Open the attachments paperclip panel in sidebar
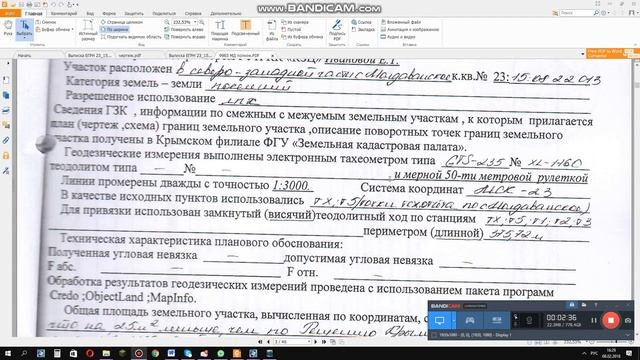 (x=6, y=140)
